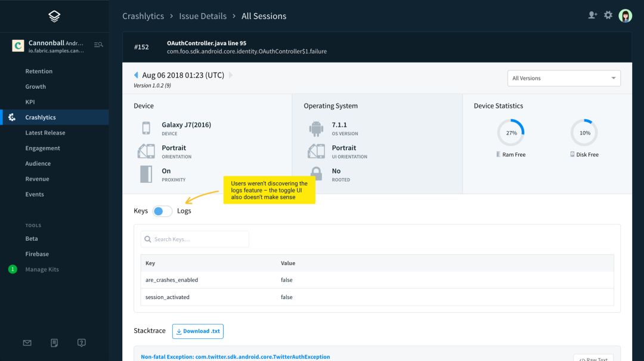Click the UI orientation icon

coord(316,151)
